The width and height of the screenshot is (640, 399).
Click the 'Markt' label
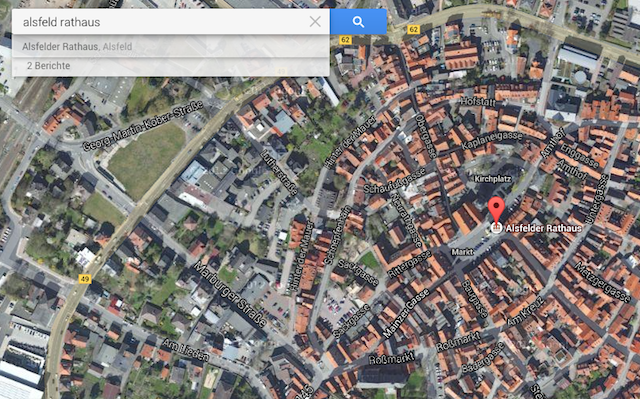(x=463, y=252)
